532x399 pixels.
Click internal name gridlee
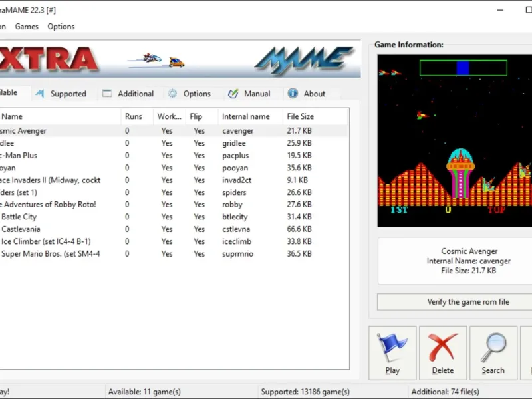tap(234, 143)
